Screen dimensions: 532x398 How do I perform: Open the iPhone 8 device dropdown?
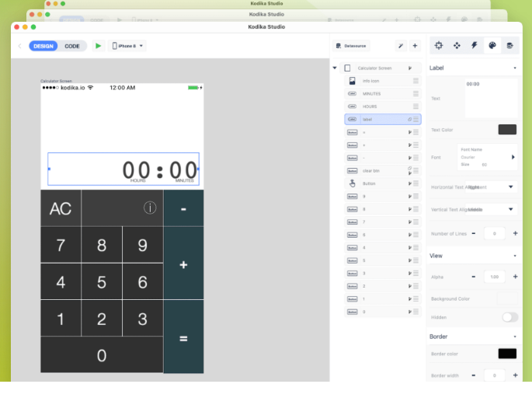pos(128,46)
